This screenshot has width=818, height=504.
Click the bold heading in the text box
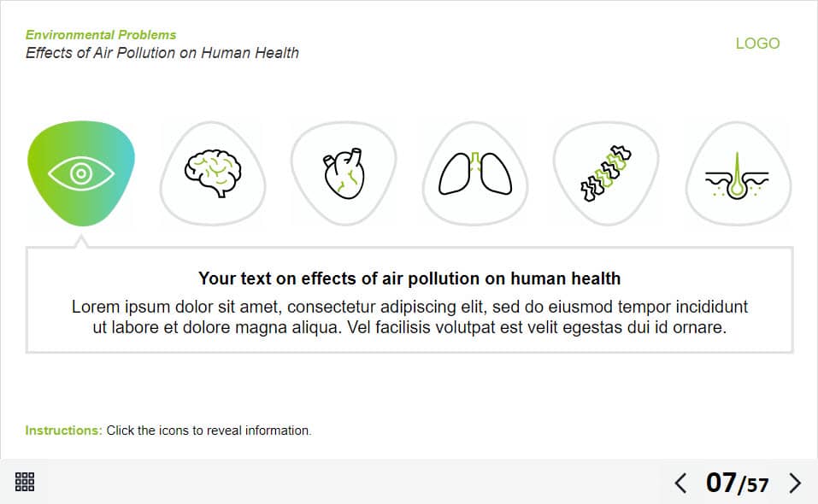point(409,278)
